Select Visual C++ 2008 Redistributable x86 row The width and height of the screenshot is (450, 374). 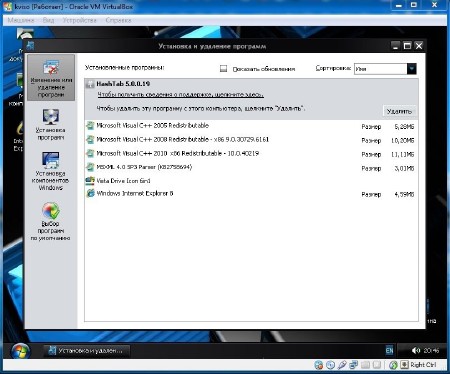(x=251, y=140)
